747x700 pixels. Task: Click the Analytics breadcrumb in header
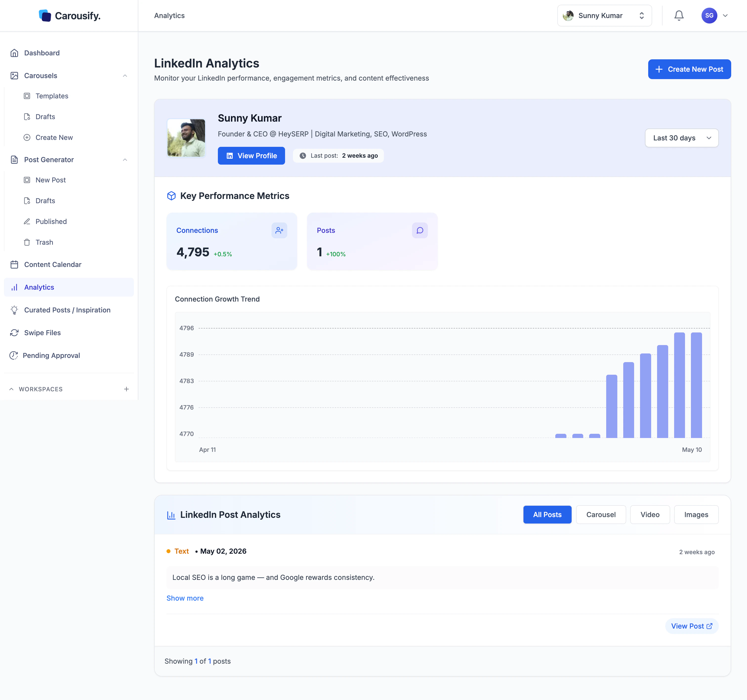(169, 15)
